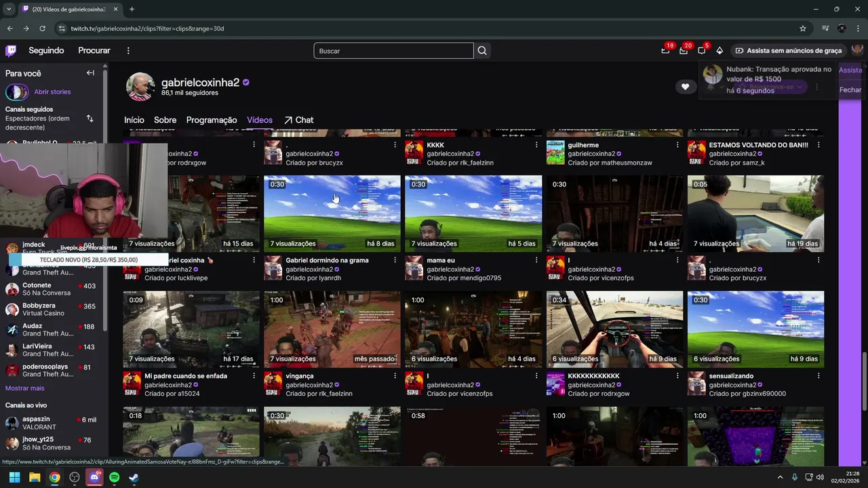
Task: Play the 'sensualizando' clip thumbnail
Action: [x=755, y=329]
